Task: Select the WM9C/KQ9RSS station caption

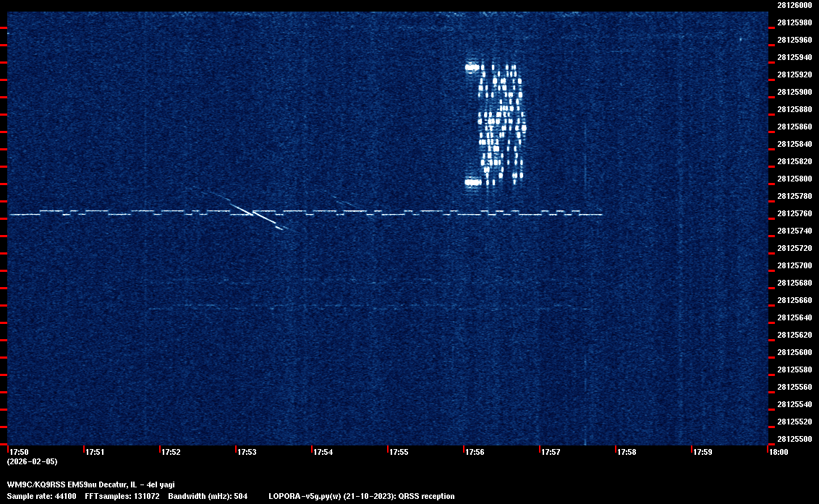Action: pyautogui.click(x=90, y=484)
